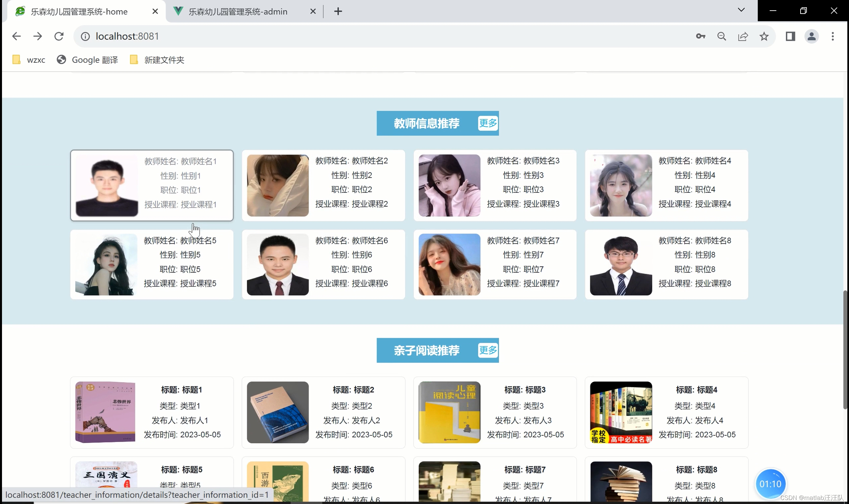Reload the current page
The image size is (849, 504).
(59, 36)
